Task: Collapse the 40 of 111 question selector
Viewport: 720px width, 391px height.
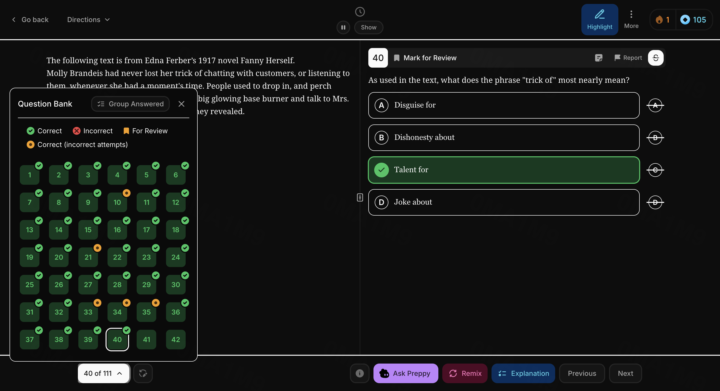Action: [x=103, y=374]
